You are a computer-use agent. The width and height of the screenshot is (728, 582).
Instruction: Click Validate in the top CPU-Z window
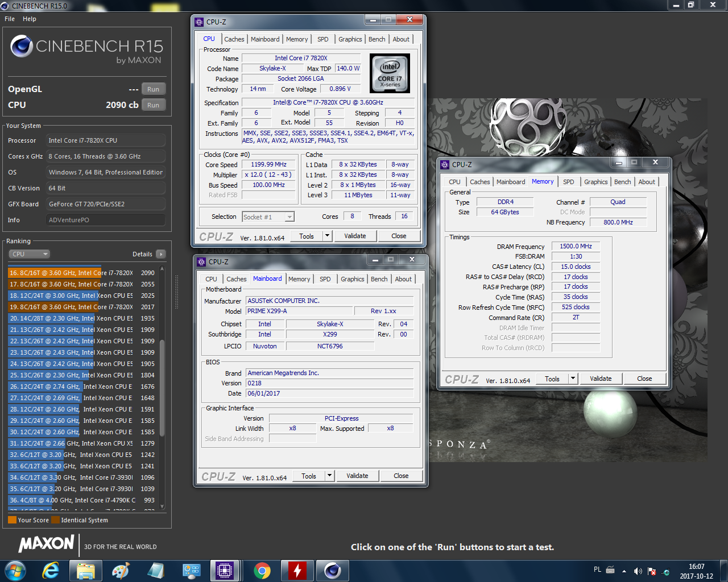[355, 236]
